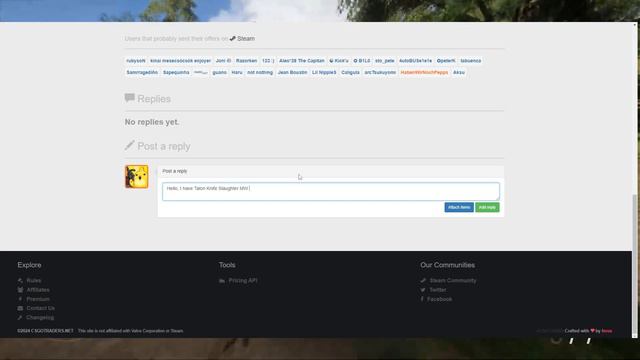
Task: Open user tag 'Colgula'
Action: point(350,72)
